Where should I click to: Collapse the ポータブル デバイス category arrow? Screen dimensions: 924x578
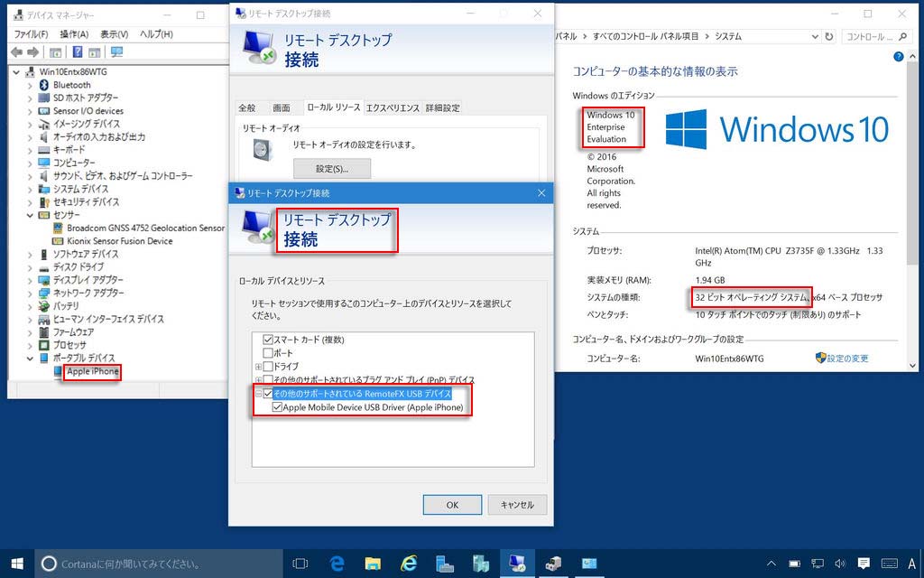pos(30,358)
